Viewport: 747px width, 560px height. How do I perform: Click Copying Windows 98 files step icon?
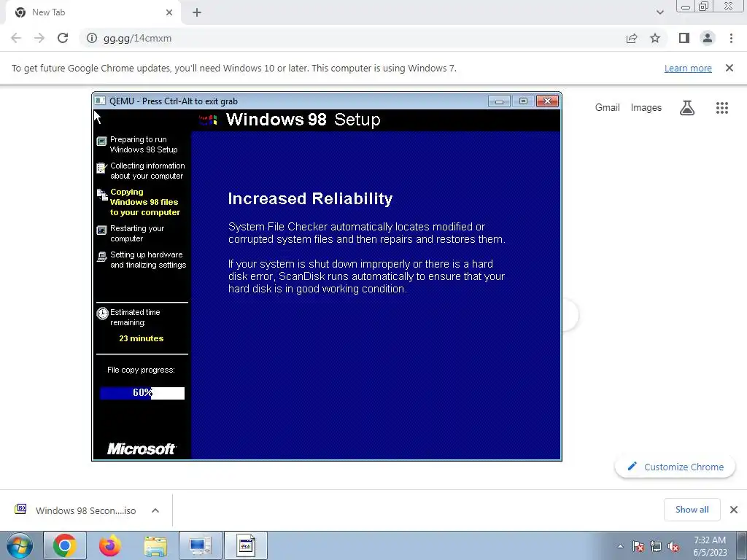click(102, 194)
